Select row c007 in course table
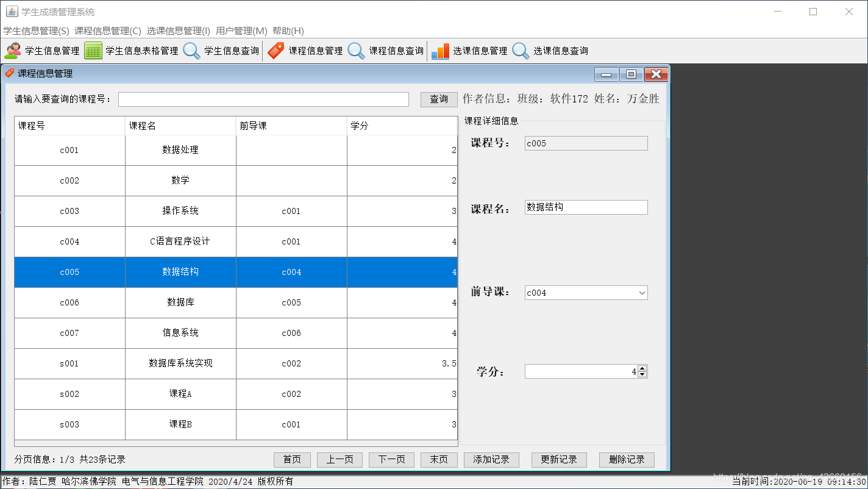Viewport: 868px width, 489px height. [x=236, y=333]
